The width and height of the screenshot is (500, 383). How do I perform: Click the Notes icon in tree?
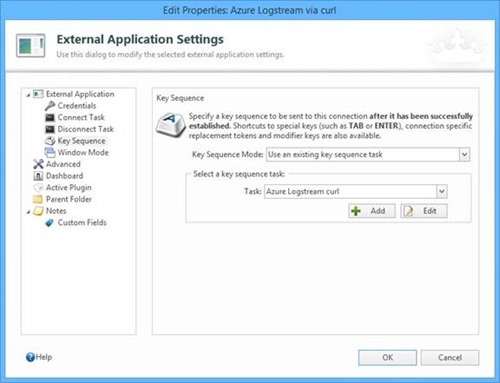point(38,211)
